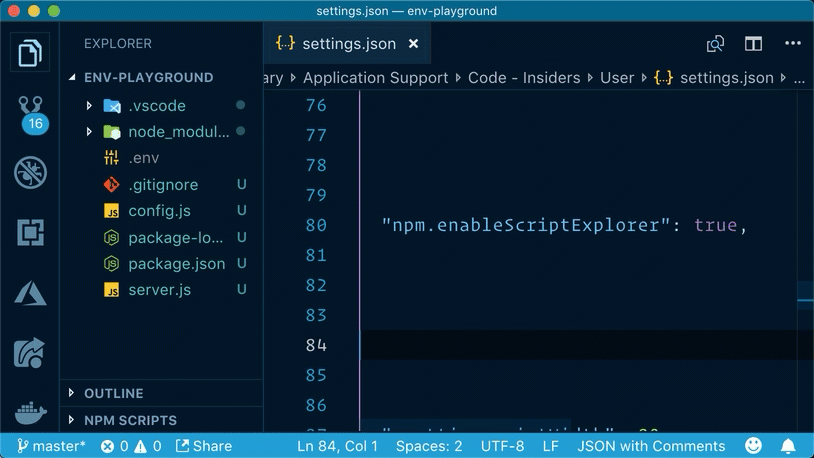Click the split editor icon
Viewport: 814px width, 458px height.
pos(753,44)
